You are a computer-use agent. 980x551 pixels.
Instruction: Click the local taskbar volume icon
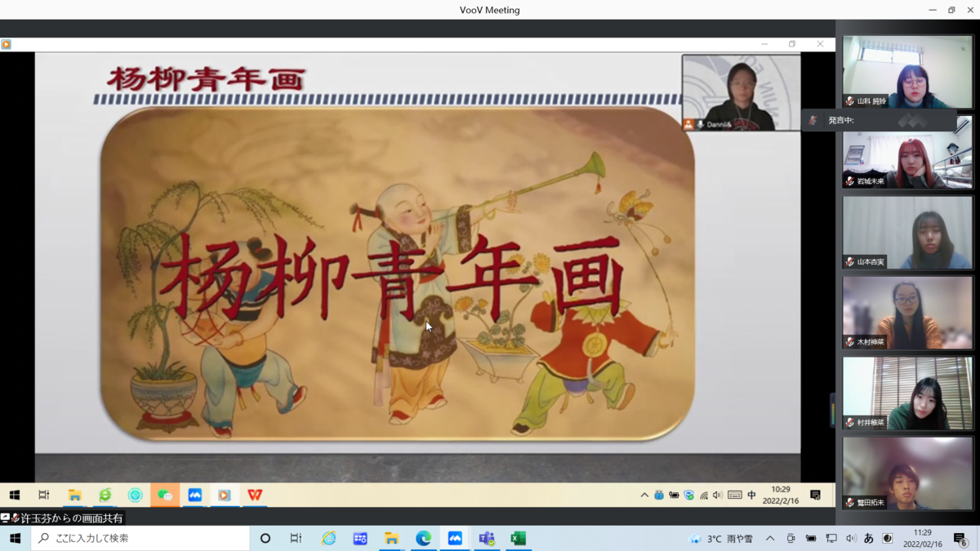click(x=851, y=539)
